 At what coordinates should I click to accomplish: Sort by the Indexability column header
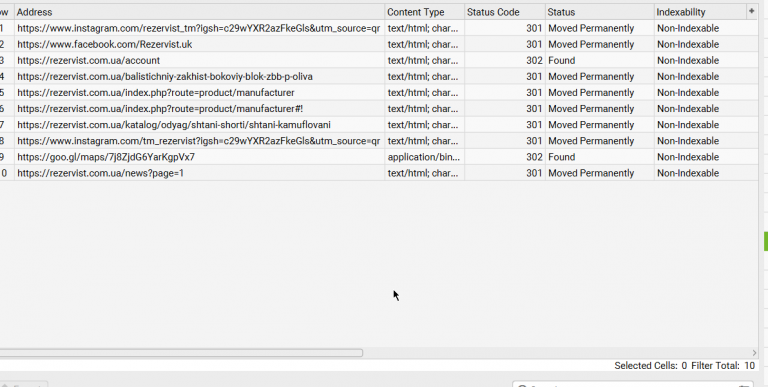(701, 12)
